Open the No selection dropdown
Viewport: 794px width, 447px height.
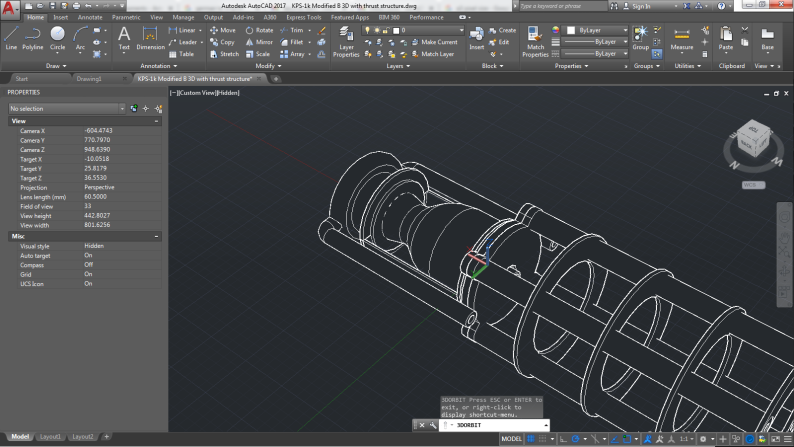[x=67, y=108]
